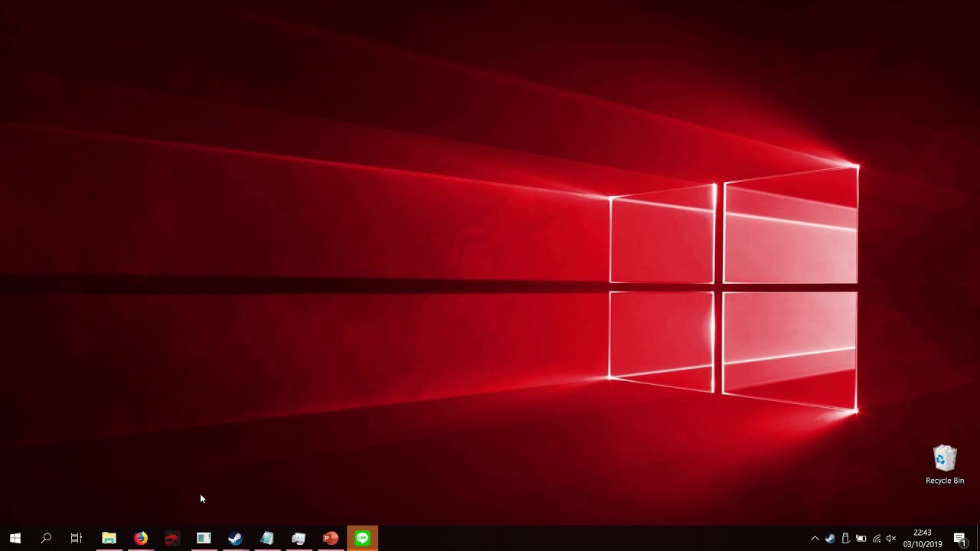Screen dimensions: 980x551
Task: Open the clock showing 22:43
Action: click(x=923, y=539)
